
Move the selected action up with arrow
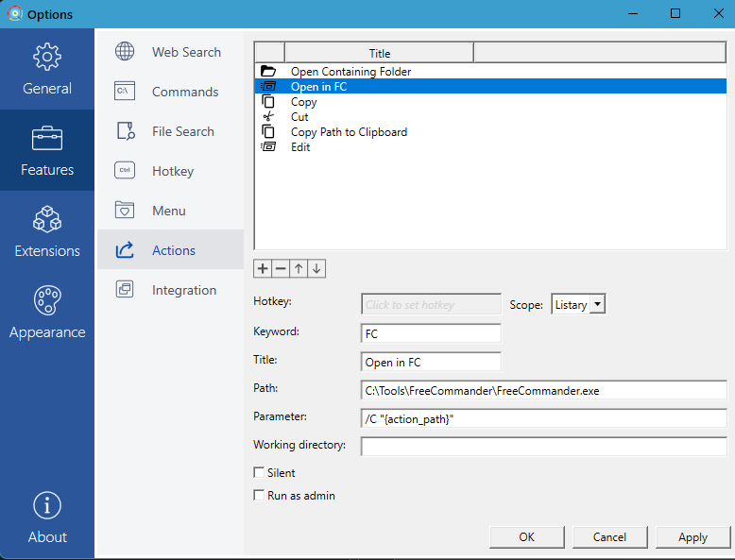tap(299, 269)
